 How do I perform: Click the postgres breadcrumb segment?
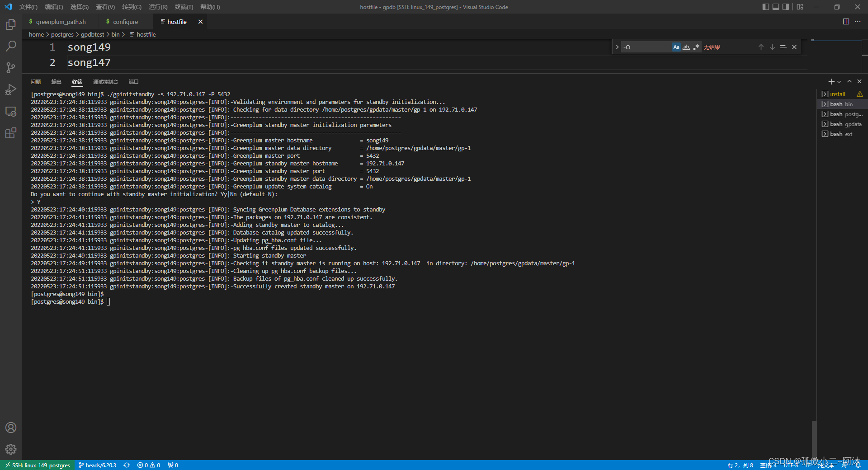coord(62,34)
